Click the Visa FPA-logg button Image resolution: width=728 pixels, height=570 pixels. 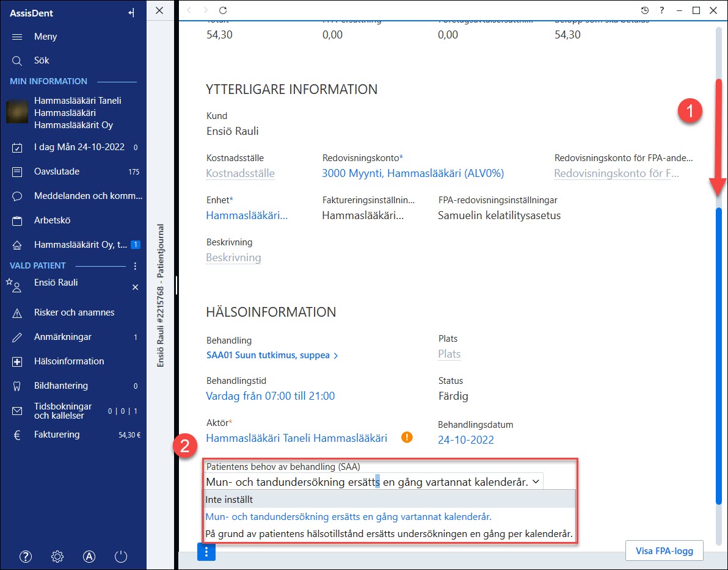pyautogui.click(x=664, y=551)
